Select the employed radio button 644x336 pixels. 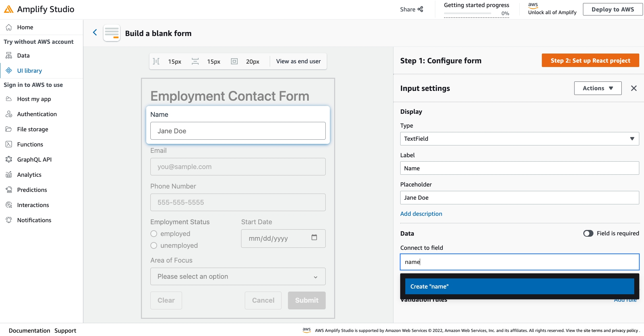[x=154, y=233]
